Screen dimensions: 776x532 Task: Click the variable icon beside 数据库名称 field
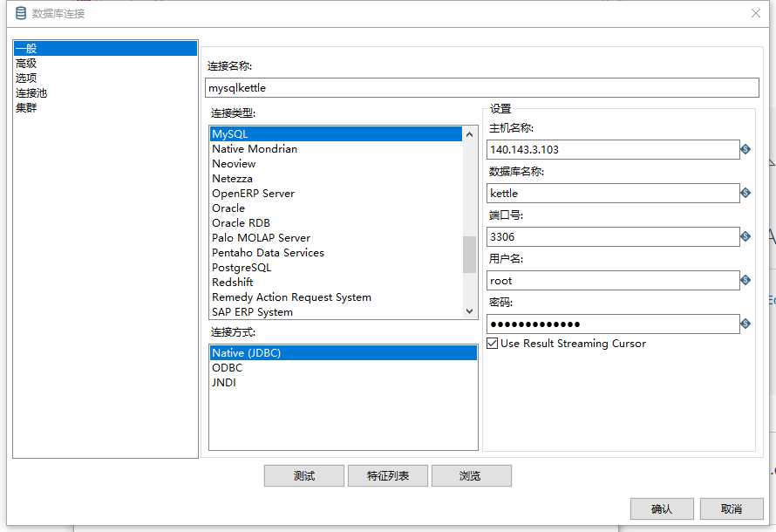[x=746, y=193]
